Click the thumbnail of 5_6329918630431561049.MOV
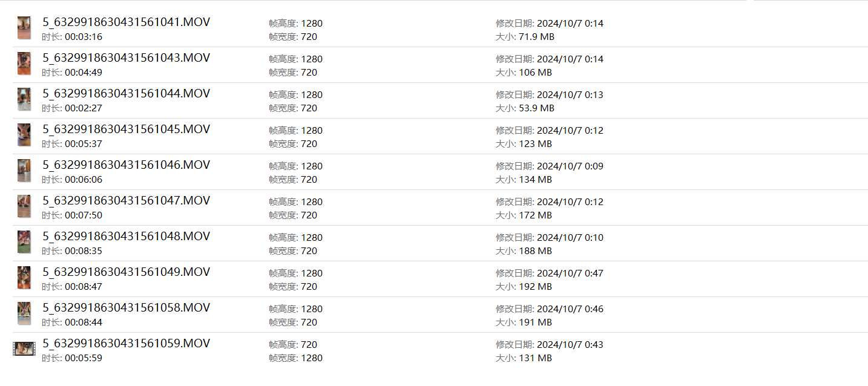Image resolution: width=868 pixels, height=386 pixels. (x=24, y=278)
